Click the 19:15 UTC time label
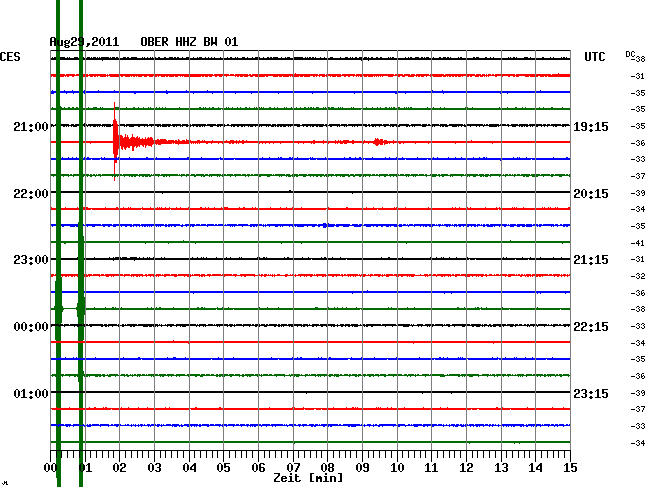650x494 pixels. pos(591,126)
